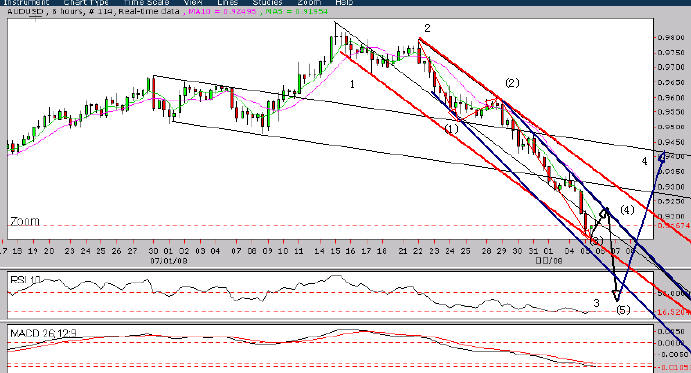The width and height of the screenshot is (691, 373).
Task: Click the wave label (2) at channel top
Action: pos(512,83)
